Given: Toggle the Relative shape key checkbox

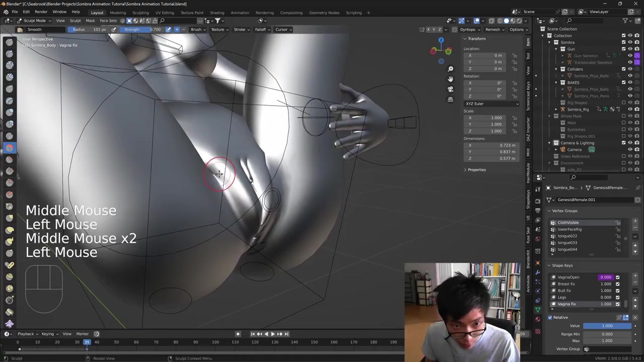Looking at the screenshot, I should click(550, 317).
